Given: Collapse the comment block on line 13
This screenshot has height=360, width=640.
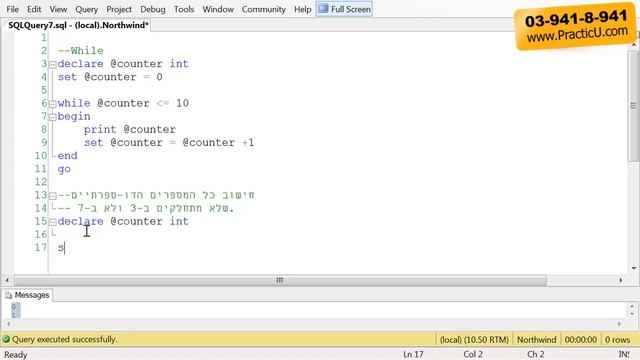Looking at the screenshot, I should [53, 196].
